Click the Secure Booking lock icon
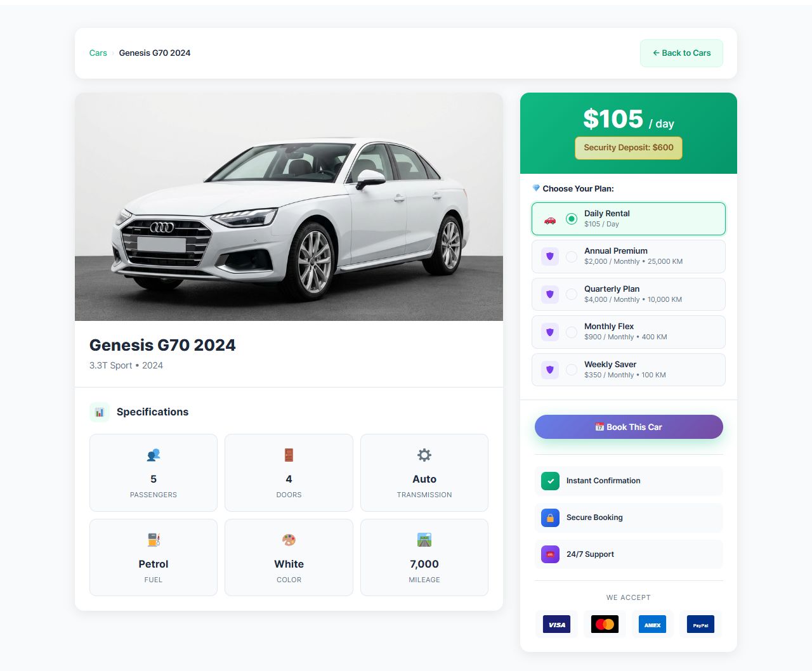Image resolution: width=812 pixels, height=671 pixels. point(550,518)
